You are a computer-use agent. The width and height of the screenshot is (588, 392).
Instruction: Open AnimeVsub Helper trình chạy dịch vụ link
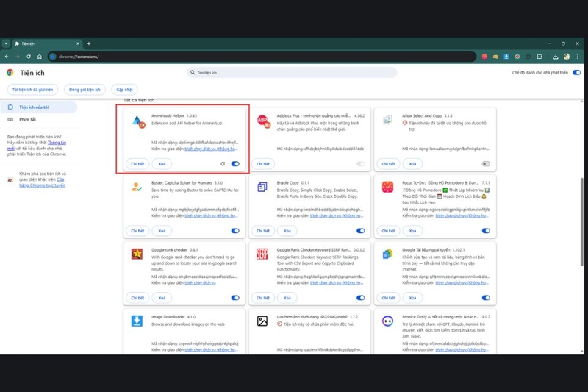(x=211, y=149)
